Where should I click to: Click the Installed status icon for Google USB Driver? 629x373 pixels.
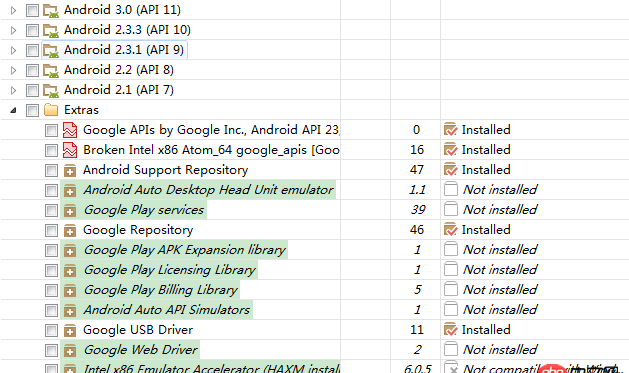pos(450,330)
